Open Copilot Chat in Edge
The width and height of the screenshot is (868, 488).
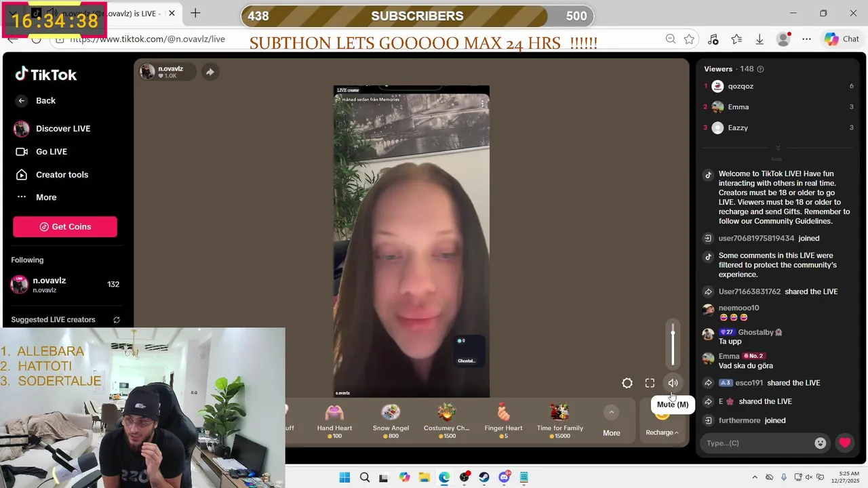pos(842,39)
